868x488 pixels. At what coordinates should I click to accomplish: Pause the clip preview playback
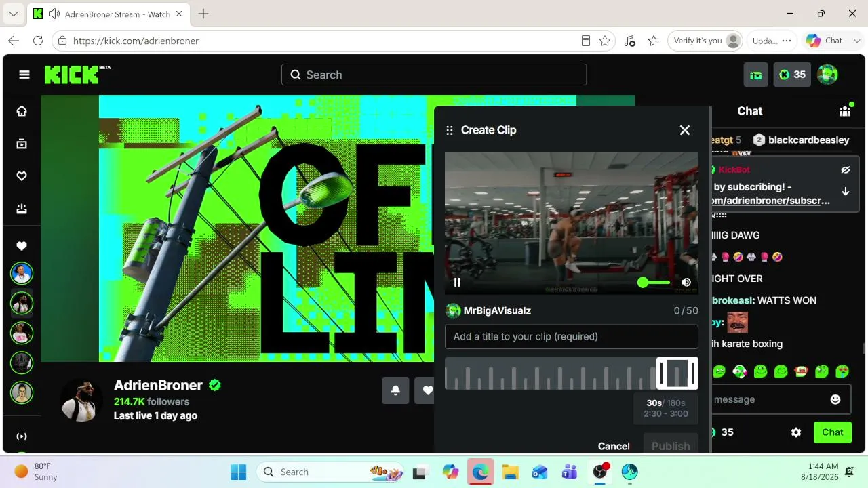click(x=457, y=283)
